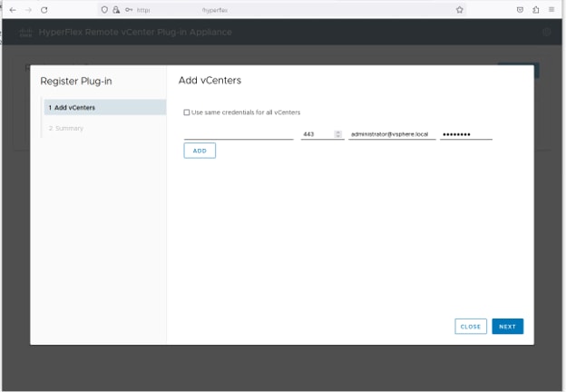Screen dimensions: 566x392
Task: Open the shield tracking protection icon
Action: (x=104, y=10)
